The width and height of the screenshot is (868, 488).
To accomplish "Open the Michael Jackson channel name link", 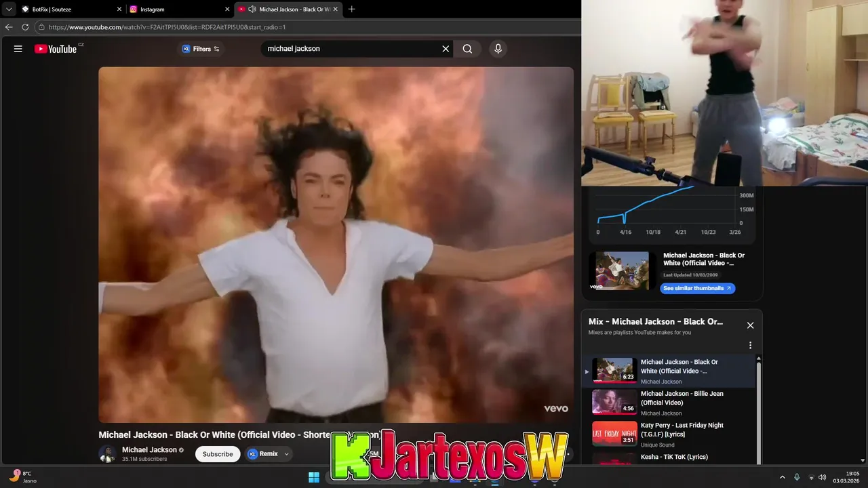I will 149,449.
